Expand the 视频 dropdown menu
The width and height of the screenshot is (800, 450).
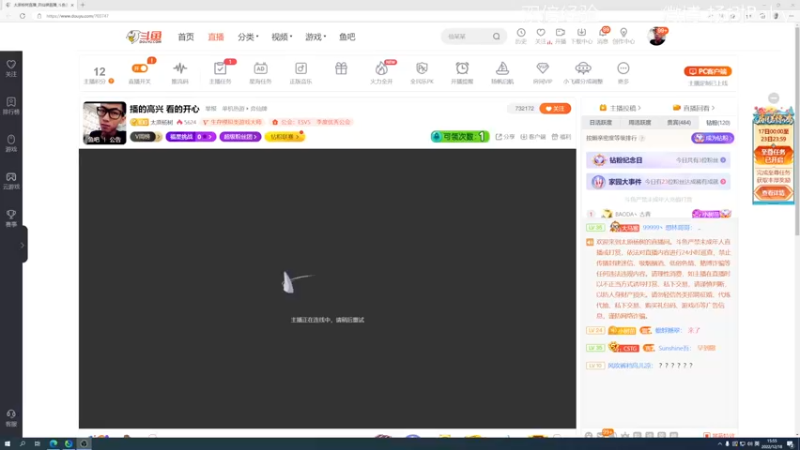coord(282,37)
